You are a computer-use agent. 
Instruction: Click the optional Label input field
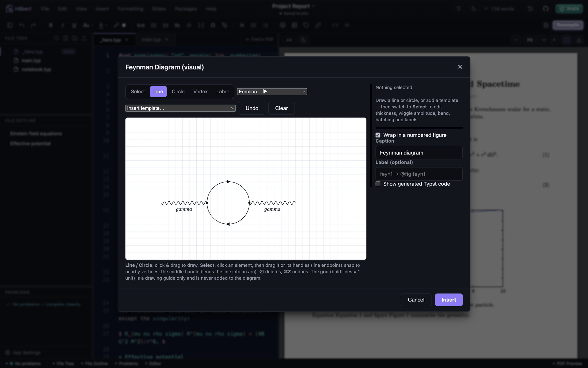coord(419,174)
